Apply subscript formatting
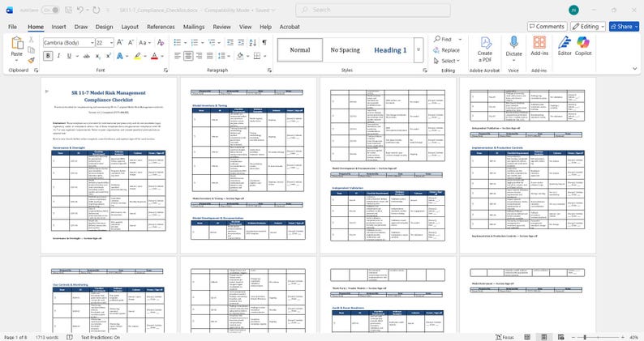644x341 pixels. pos(98,56)
